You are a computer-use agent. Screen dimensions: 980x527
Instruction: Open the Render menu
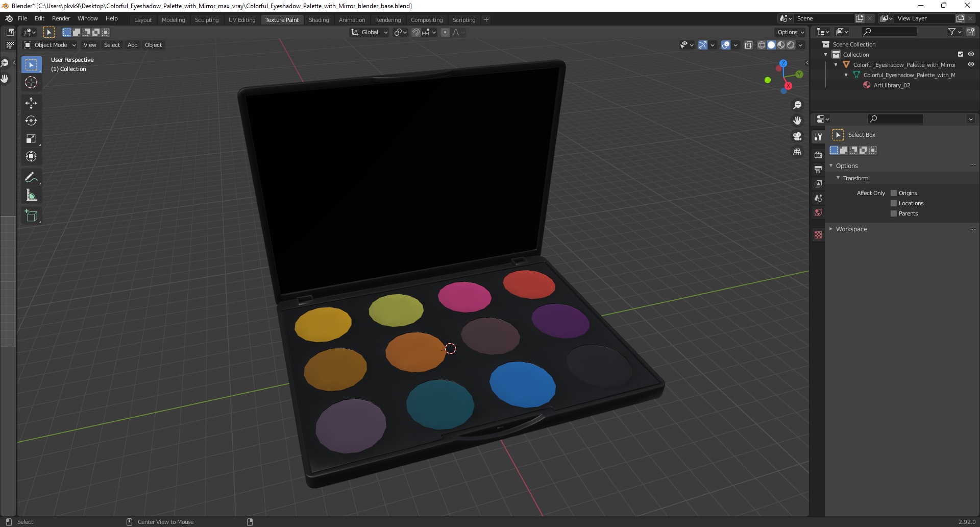coord(61,18)
